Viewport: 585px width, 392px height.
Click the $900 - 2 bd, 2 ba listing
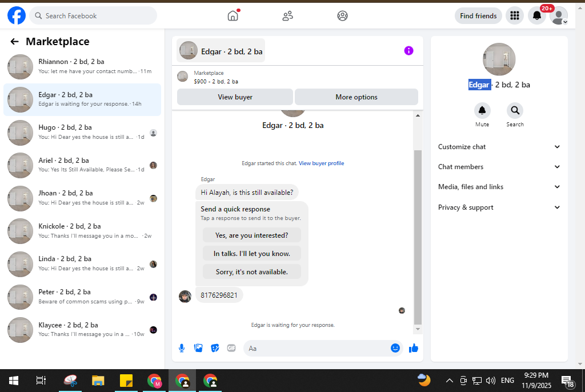coord(215,81)
